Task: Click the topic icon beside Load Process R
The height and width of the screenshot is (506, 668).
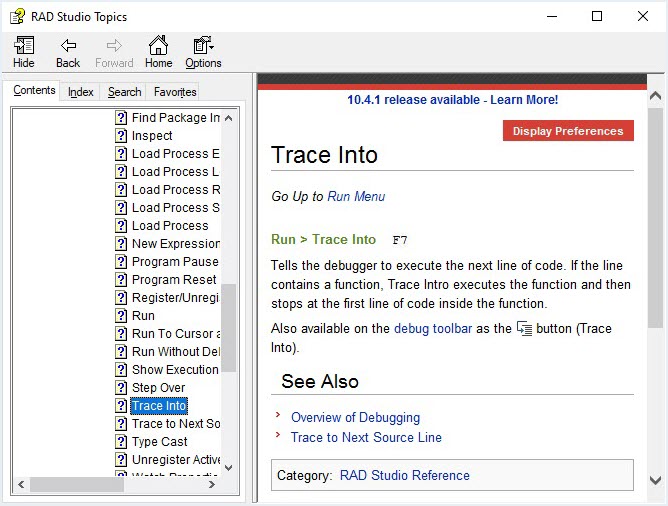Action: pos(121,190)
